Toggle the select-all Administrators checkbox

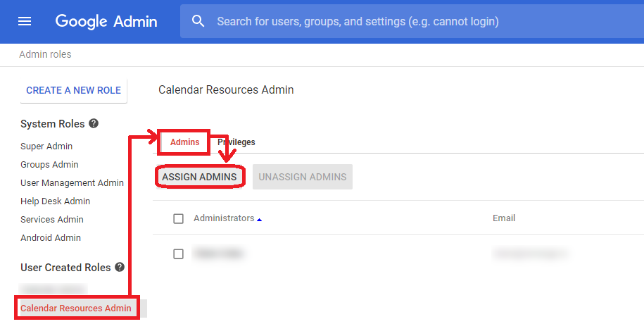pos(179,218)
